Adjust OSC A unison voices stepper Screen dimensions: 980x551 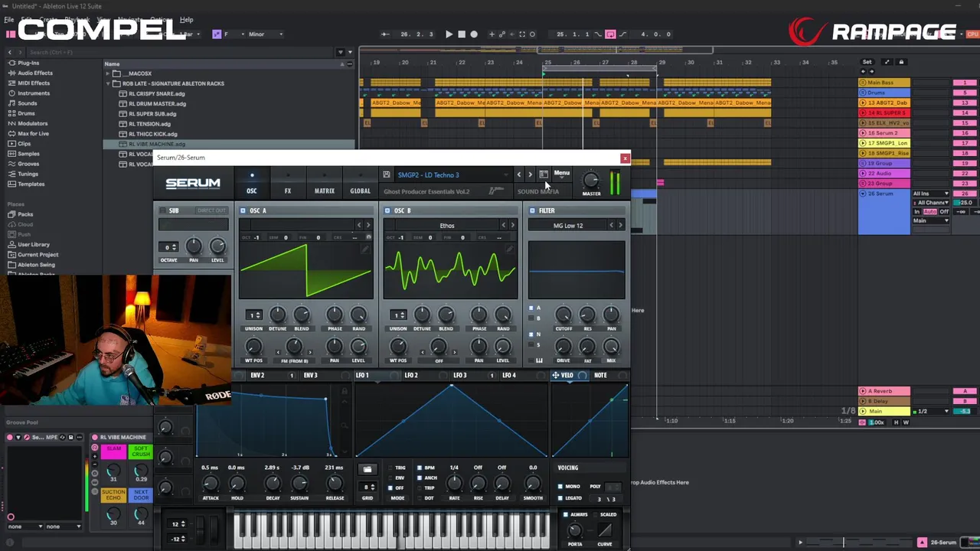click(x=253, y=315)
